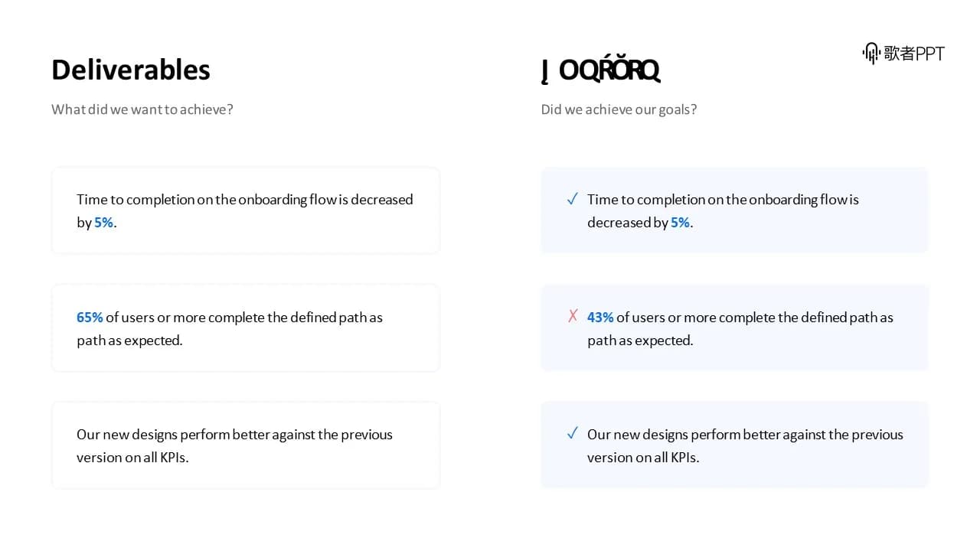Select the Deliverables heading
This screenshot has width=980, height=551.
coord(131,70)
